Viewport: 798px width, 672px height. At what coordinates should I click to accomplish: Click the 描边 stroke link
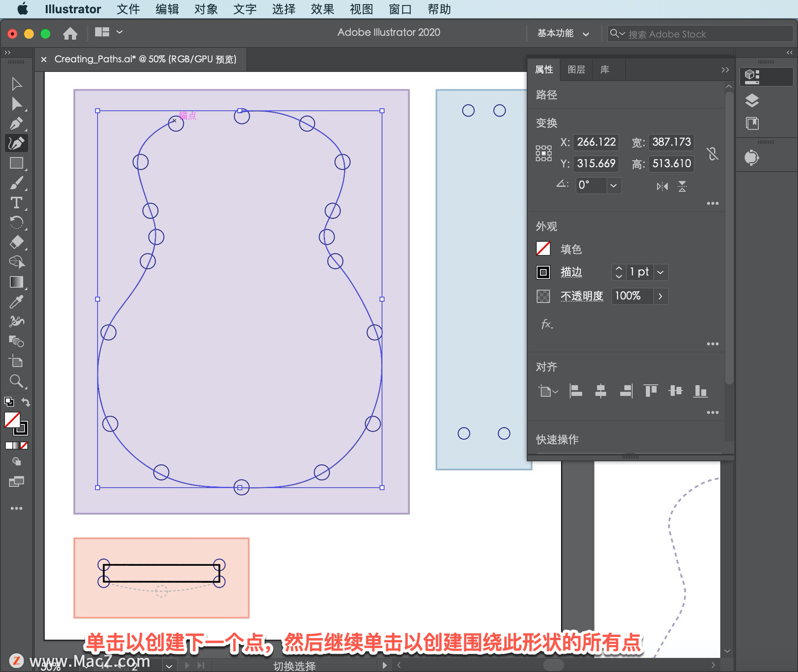pos(571,272)
